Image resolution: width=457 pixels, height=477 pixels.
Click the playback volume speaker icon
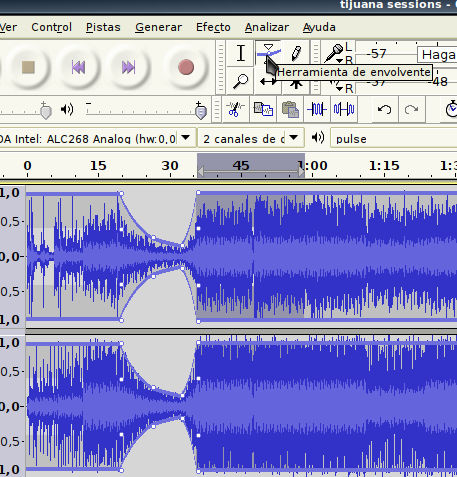67,109
